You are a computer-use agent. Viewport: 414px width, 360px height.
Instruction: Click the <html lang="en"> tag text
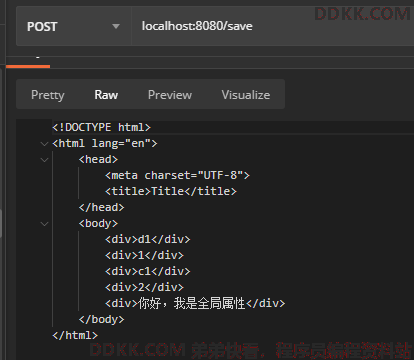pos(105,143)
